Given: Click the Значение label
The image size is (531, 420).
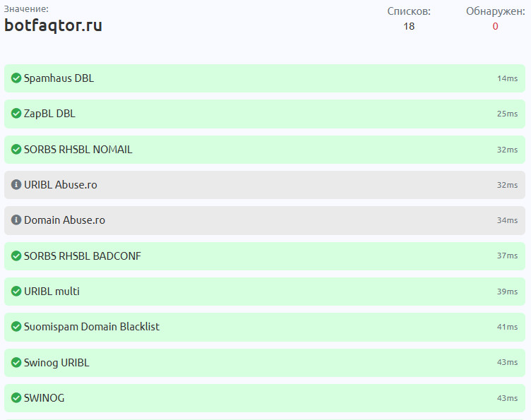Looking at the screenshot, I should [x=26, y=8].
